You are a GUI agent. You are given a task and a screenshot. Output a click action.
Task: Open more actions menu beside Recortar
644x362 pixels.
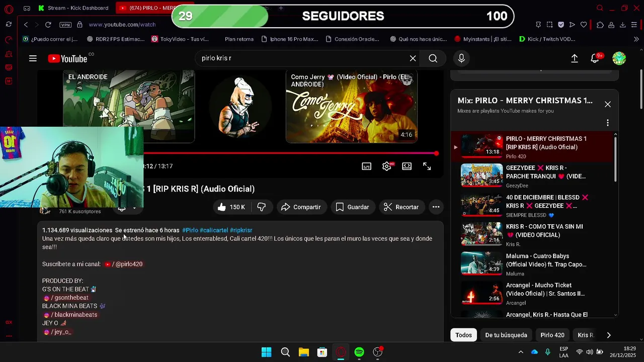436,207
